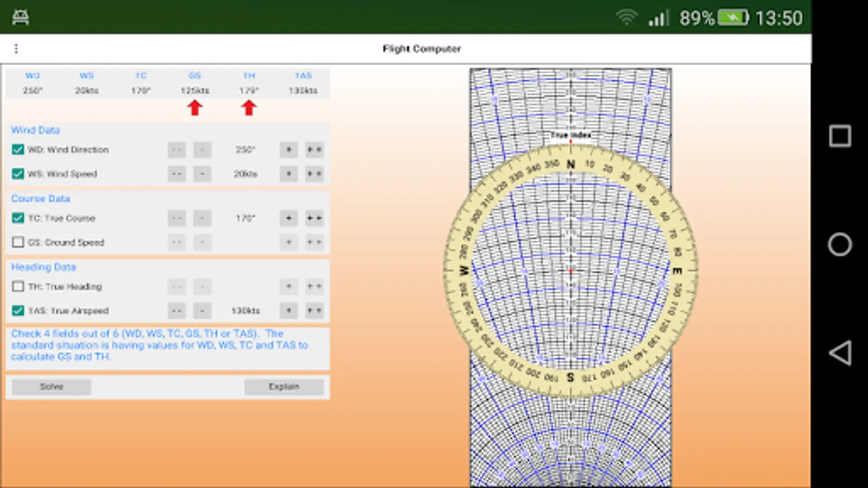Click the WS 20kts summary value
This screenshot has height=488, width=868.
tap(87, 90)
